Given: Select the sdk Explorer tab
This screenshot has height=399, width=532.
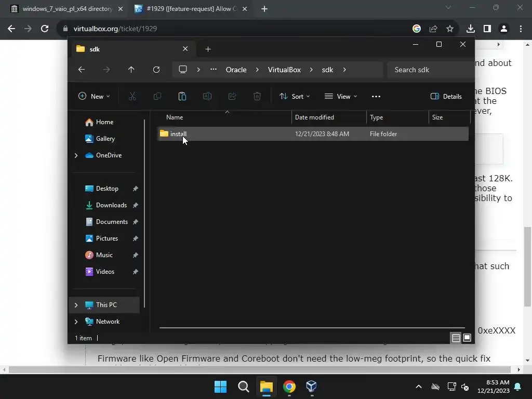Looking at the screenshot, I should point(132,49).
